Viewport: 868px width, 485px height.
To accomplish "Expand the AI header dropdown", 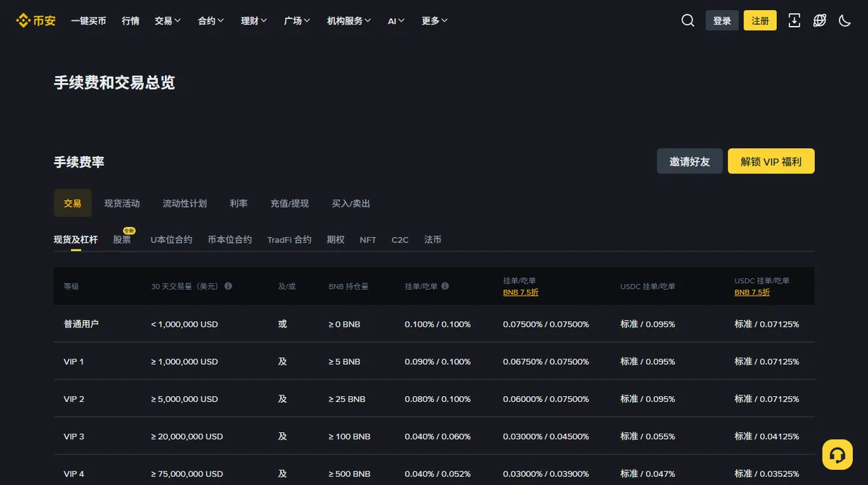I will point(396,21).
